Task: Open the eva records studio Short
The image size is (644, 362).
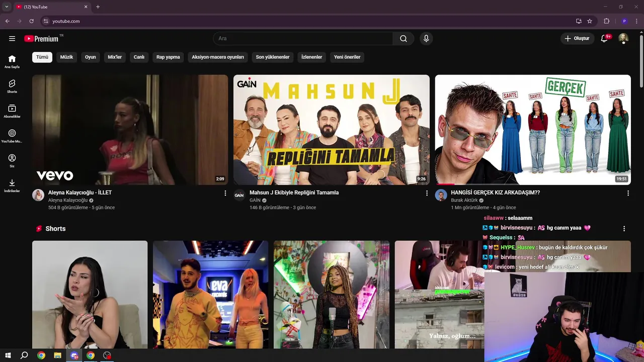Action: [211, 295]
